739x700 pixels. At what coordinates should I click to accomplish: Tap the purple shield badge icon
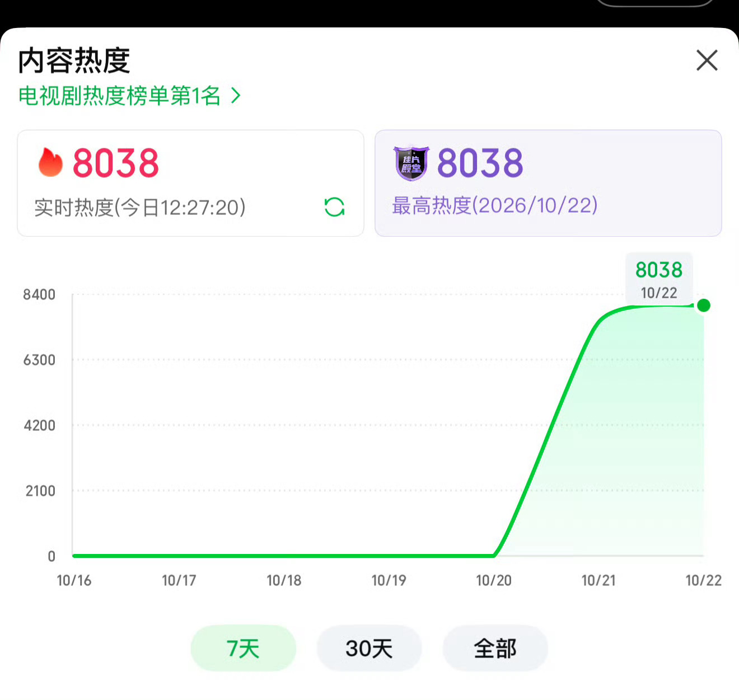pyautogui.click(x=411, y=163)
